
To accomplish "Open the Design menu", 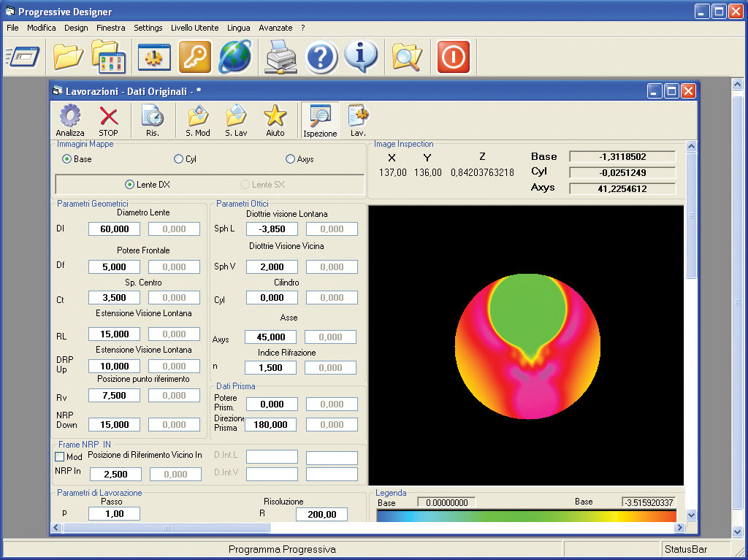I will (x=76, y=28).
